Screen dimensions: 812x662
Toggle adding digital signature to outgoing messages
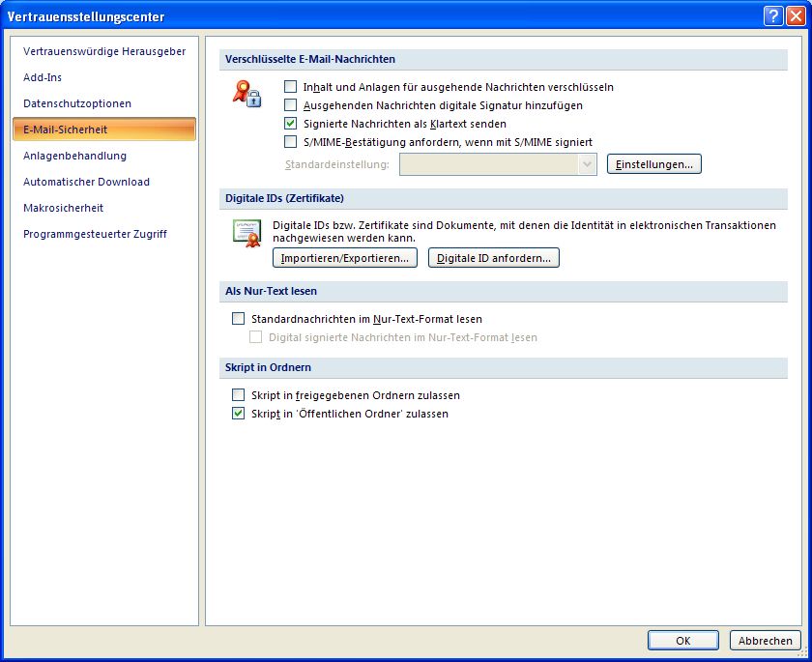point(291,105)
